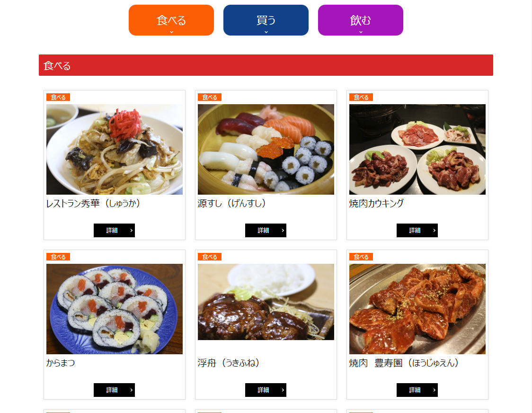The width and height of the screenshot is (532, 413).
Task: Click the 焼肉カウキング title text
Action: 376,203
